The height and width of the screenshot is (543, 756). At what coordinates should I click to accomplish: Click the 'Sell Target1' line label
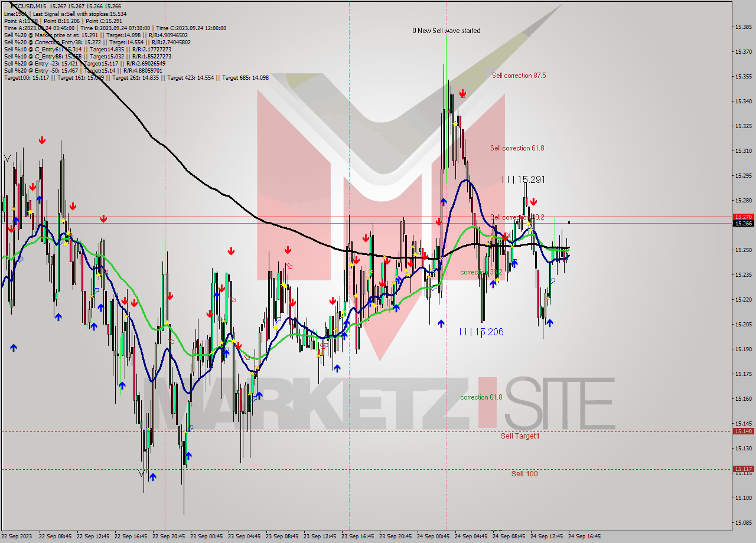[x=520, y=436]
